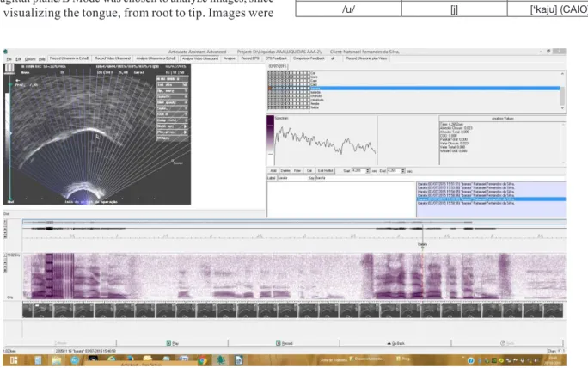Open the EPG Feedback tab
This screenshot has width=588, height=368.
coord(276,58)
